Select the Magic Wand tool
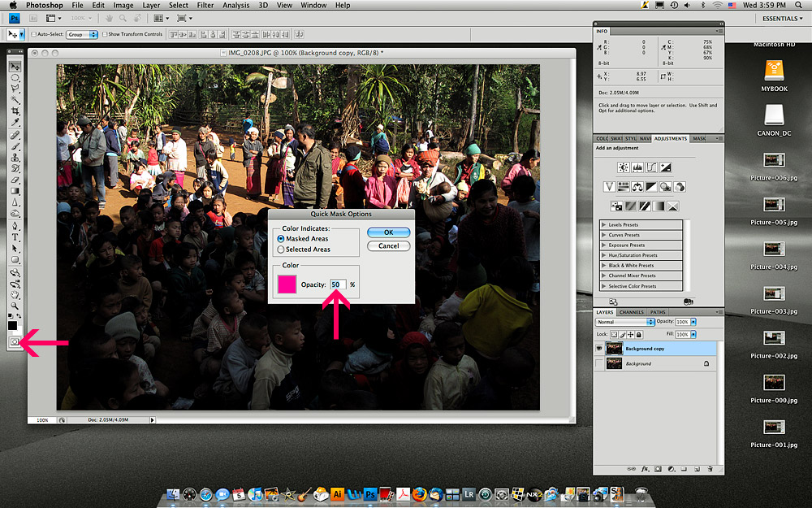Image resolution: width=812 pixels, height=508 pixels. tap(15, 100)
